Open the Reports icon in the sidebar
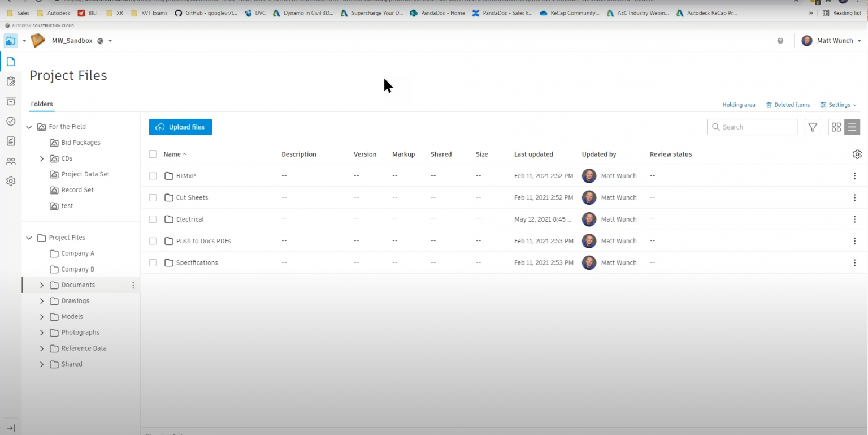 point(10,141)
